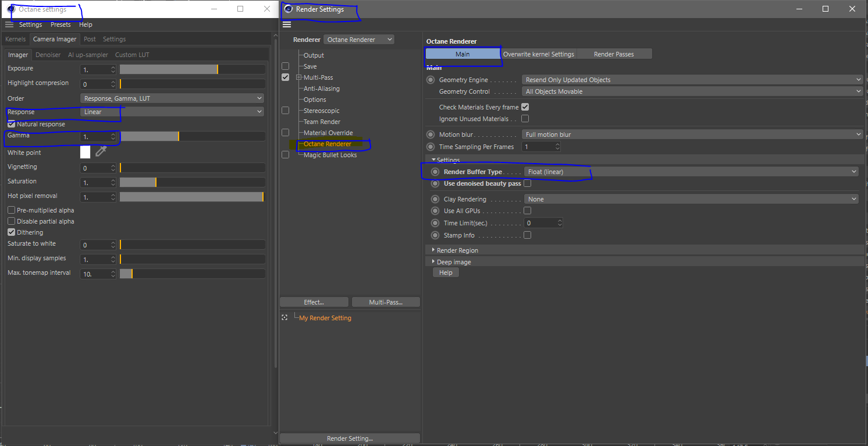Image resolution: width=868 pixels, height=446 pixels.
Task: Enable the Stereoscopic checkbox
Action: [285, 111]
